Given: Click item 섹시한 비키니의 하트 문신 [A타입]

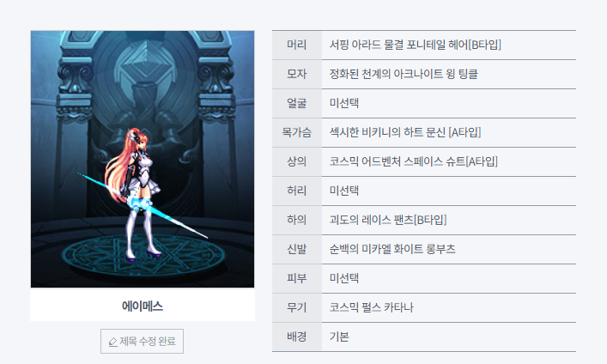Looking at the screenshot, I should (405, 132).
